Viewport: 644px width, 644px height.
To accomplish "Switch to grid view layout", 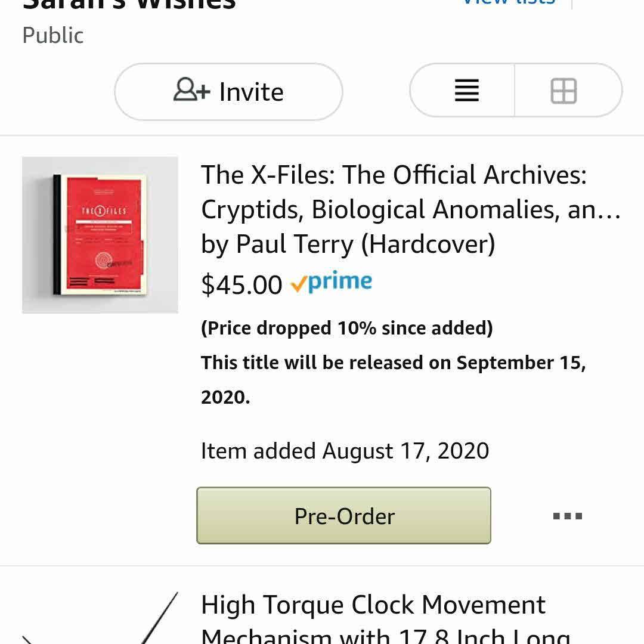I will click(x=563, y=91).
